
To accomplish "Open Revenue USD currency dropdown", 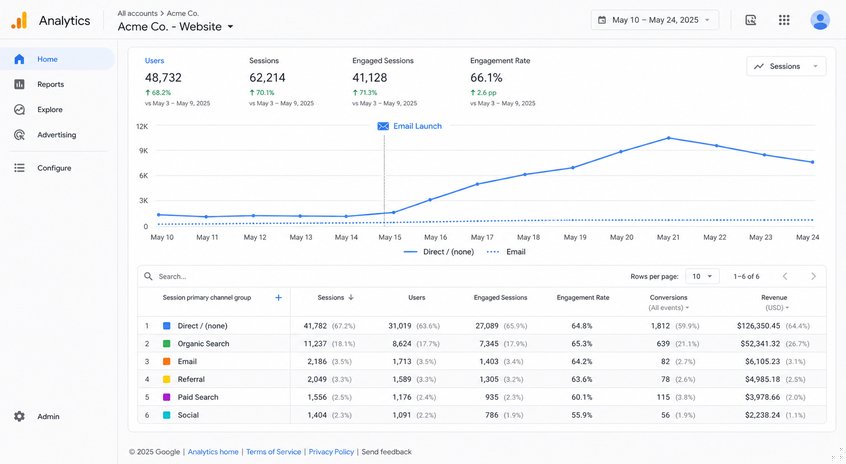I will pos(777,308).
